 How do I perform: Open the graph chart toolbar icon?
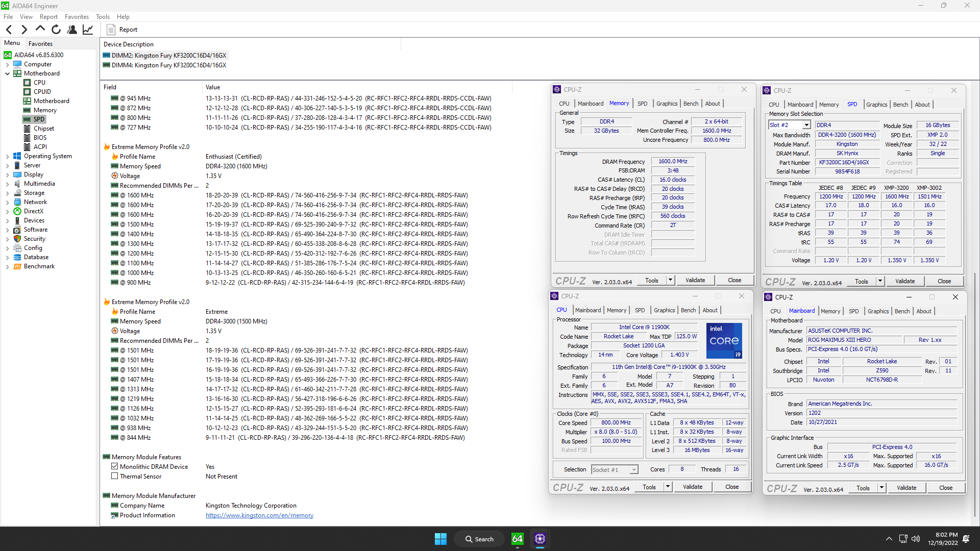coord(88,30)
